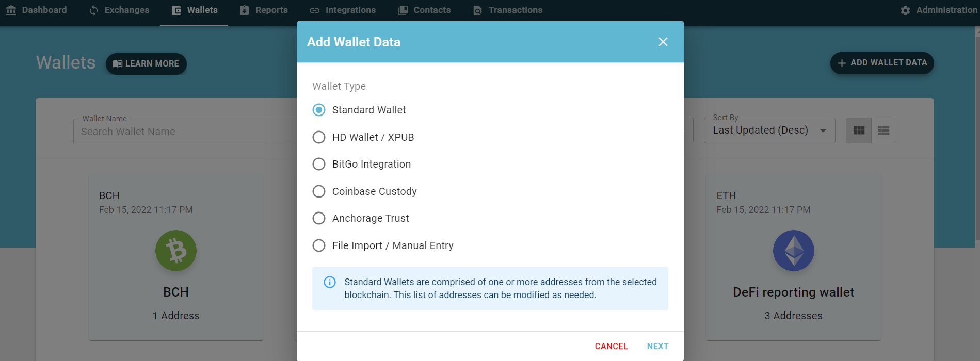Switch to list view layout icon
Image resolution: width=980 pixels, height=361 pixels.
(x=883, y=130)
